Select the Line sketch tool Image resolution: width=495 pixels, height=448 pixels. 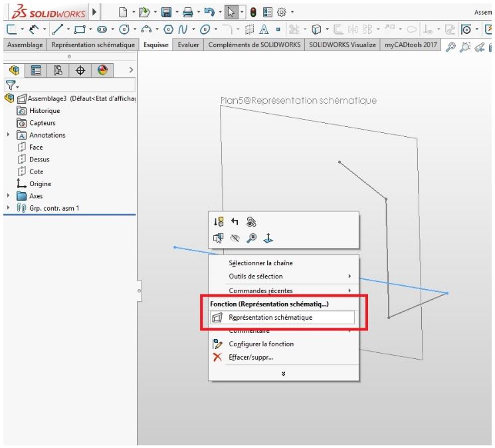(x=57, y=29)
